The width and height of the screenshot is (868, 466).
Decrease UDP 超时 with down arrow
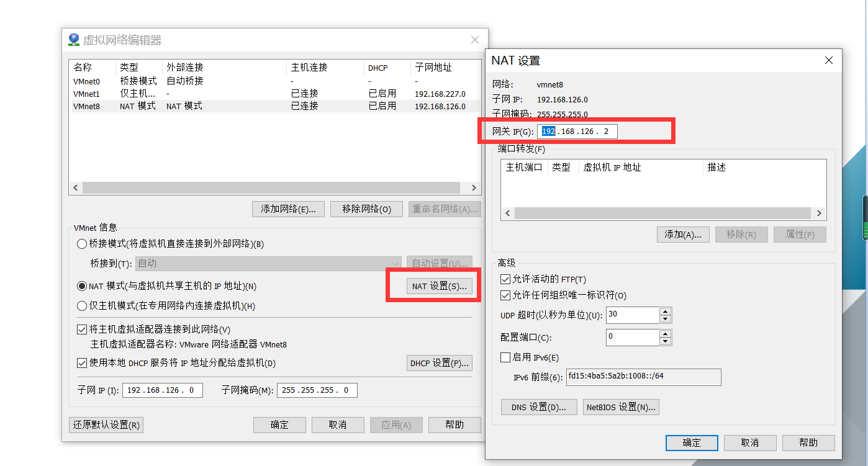coord(666,319)
